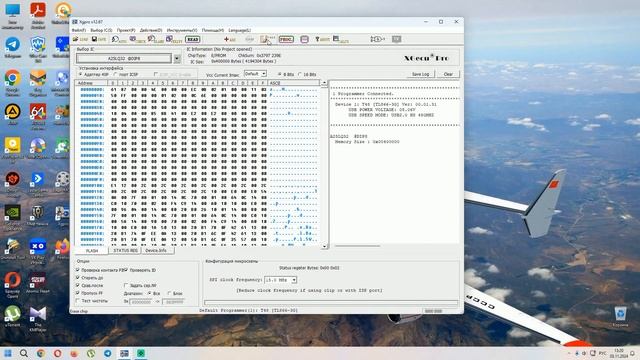This screenshot has height=360, width=640.
Task: Open the Windows Start menu
Action: click(x=7, y=353)
